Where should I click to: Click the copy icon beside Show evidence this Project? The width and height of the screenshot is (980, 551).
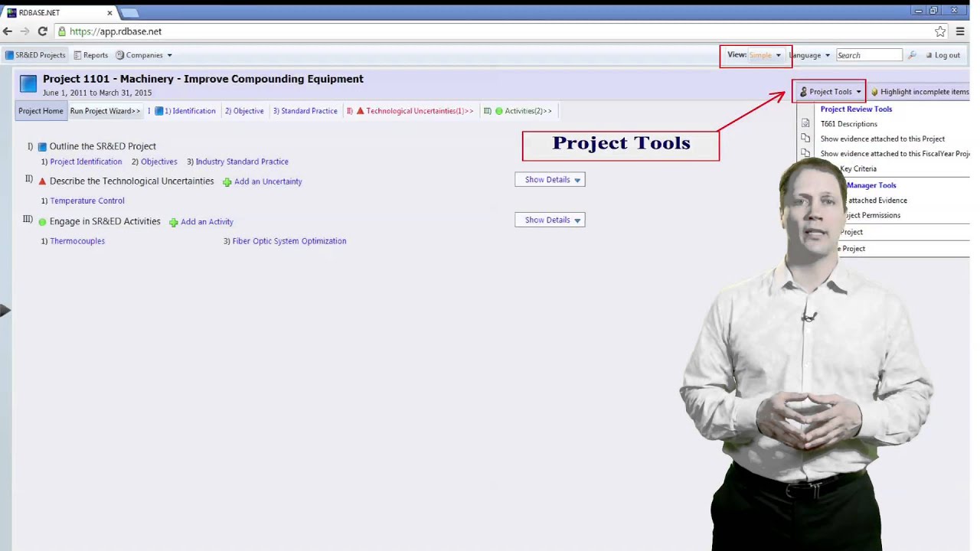[805, 139]
